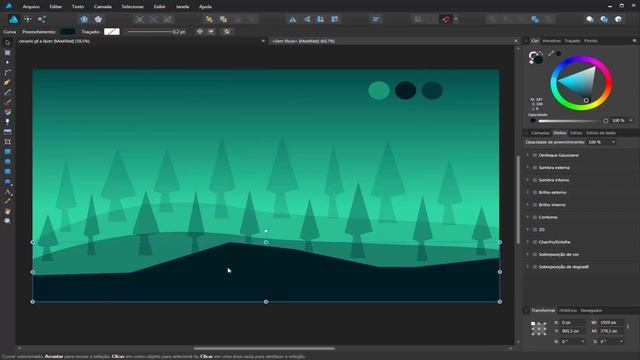640x360 pixels.
Task: Enable the Sombra externa effect checkbox
Action: click(535, 168)
